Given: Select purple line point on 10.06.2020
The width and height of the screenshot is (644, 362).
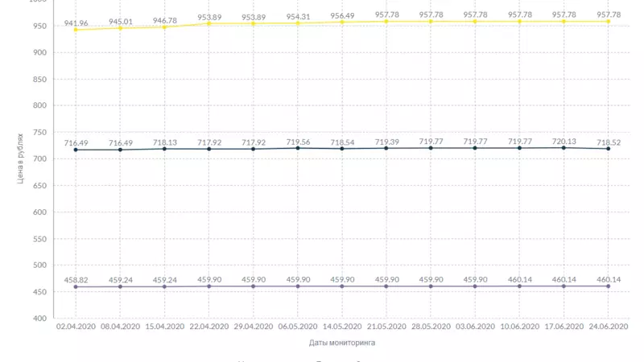Looking at the screenshot, I should 520,286.
